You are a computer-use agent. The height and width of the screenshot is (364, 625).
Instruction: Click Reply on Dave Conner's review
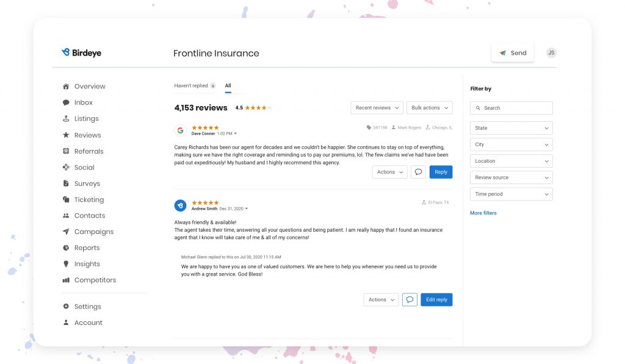[441, 172]
